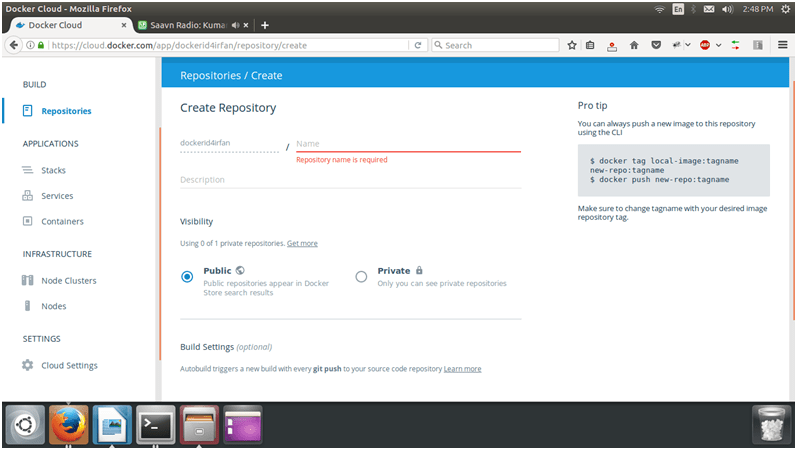Click the Wi-Fi network indicator
Viewport: 797px width, 450px height.
659,9
